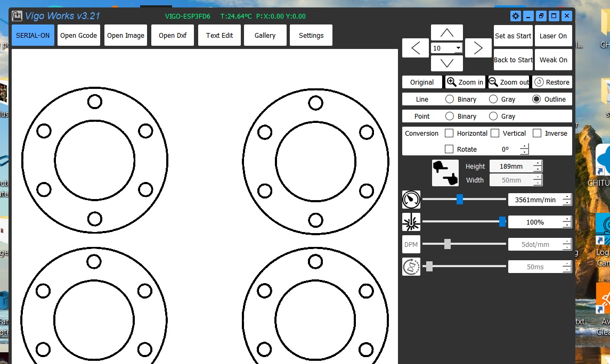Select Line Binary radio button
The height and width of the screenshot is (364, 610).
tap(449, 99)
